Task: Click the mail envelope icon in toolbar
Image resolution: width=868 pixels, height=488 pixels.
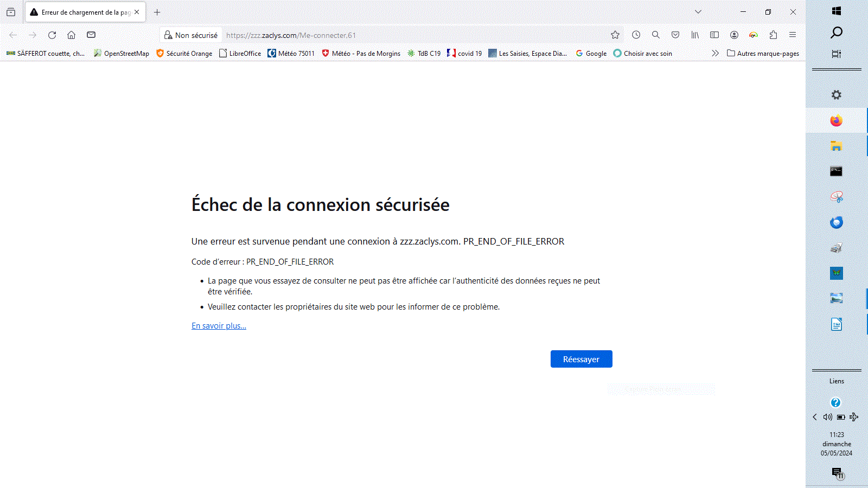Action: pos(91,35)
